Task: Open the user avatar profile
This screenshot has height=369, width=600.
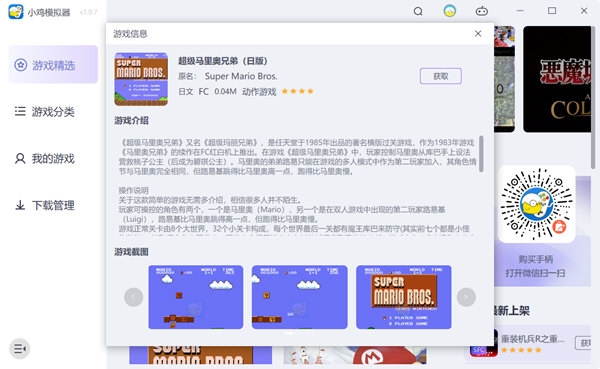Action: pyautogui.click(x=450, y=11)
